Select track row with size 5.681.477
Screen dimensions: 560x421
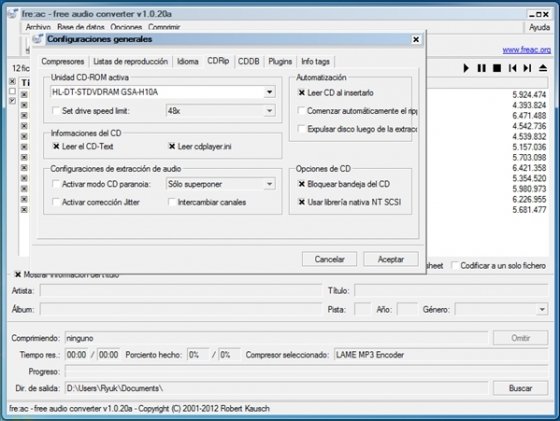coord(529,210)
